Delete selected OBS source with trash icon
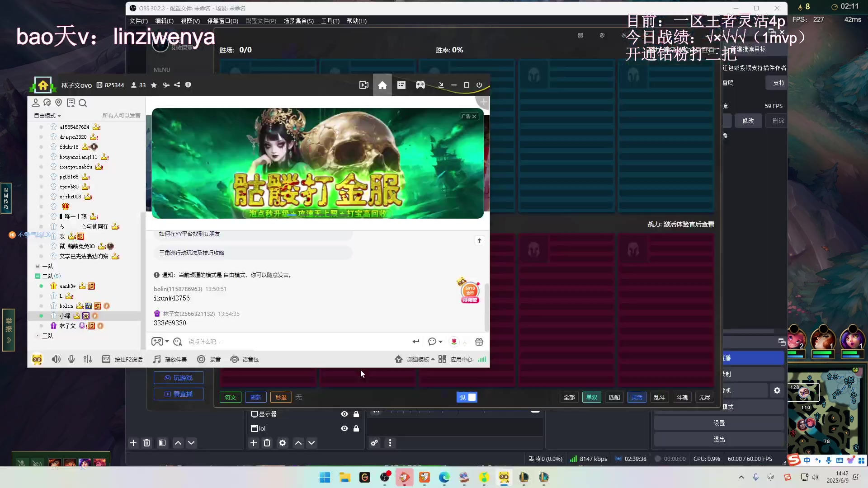The image size is (868, 488). [x=267, y=443]
